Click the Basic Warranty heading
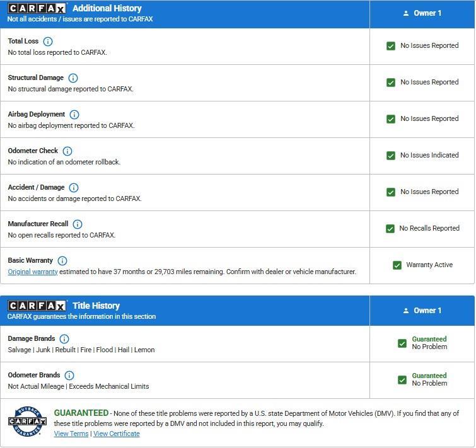This screenshot has height=448, width=476. click(x=30, y=261)
